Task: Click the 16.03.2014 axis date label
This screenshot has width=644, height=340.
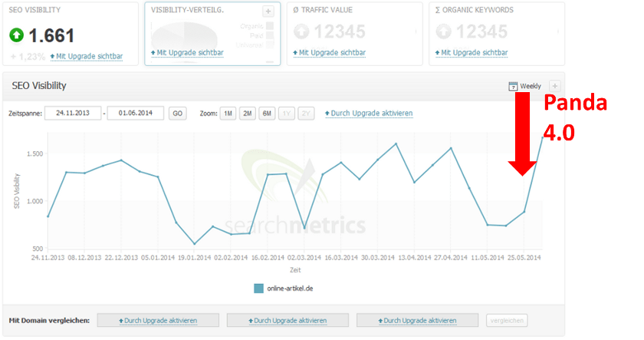Action: click(x=341, y=258)
